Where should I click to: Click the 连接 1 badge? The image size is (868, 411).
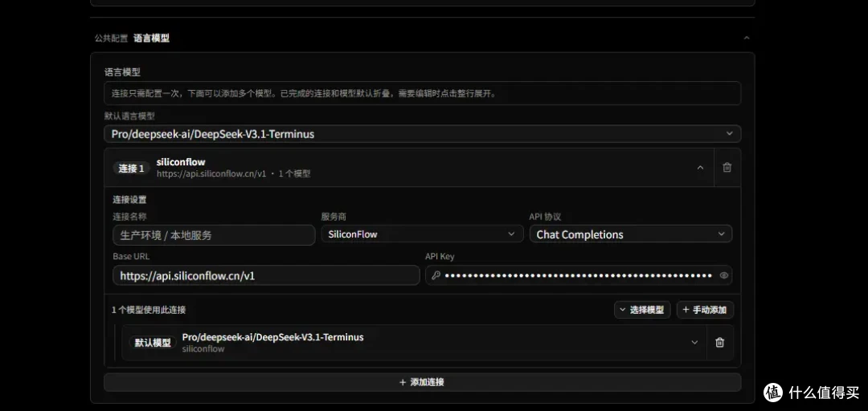131,168
